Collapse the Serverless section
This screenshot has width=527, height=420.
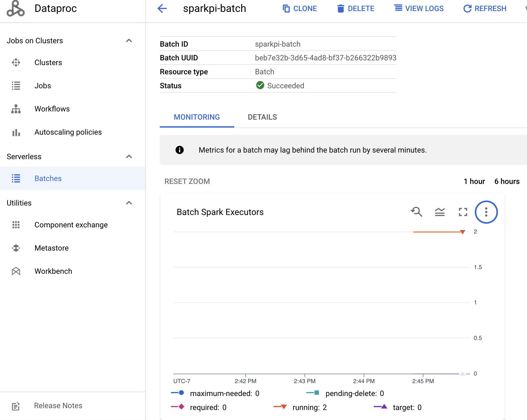[129, 157]
